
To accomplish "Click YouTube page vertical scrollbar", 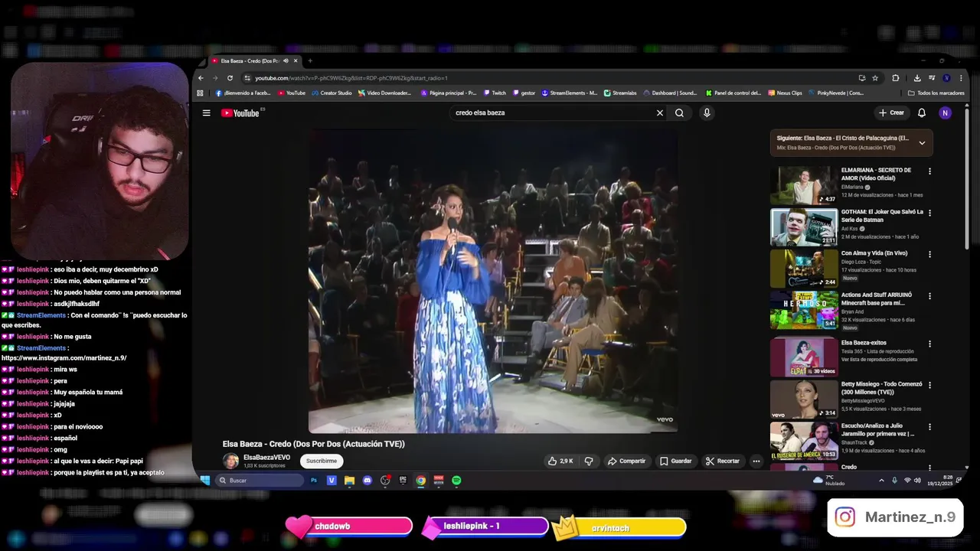I will point(966,180).
